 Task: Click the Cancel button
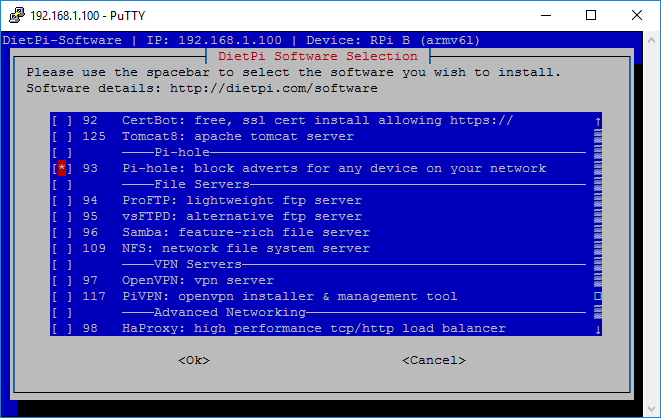point(434,361)
